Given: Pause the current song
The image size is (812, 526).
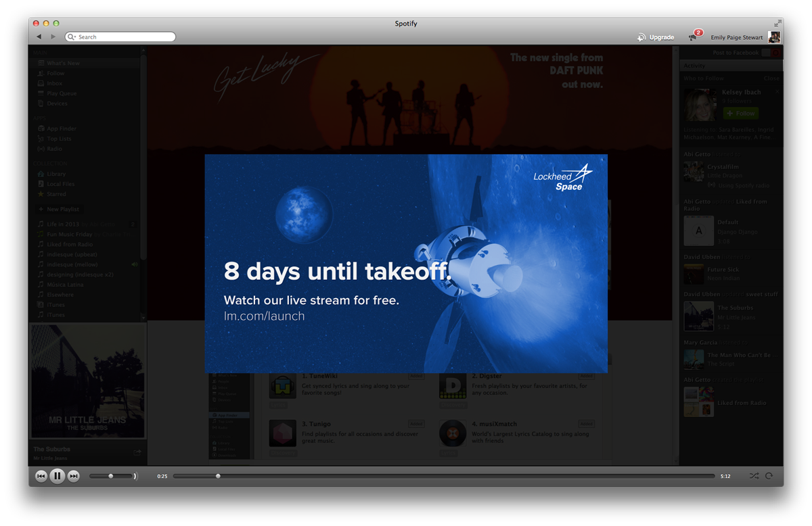Looking at the screenshot, I should [x=58, y=476].
